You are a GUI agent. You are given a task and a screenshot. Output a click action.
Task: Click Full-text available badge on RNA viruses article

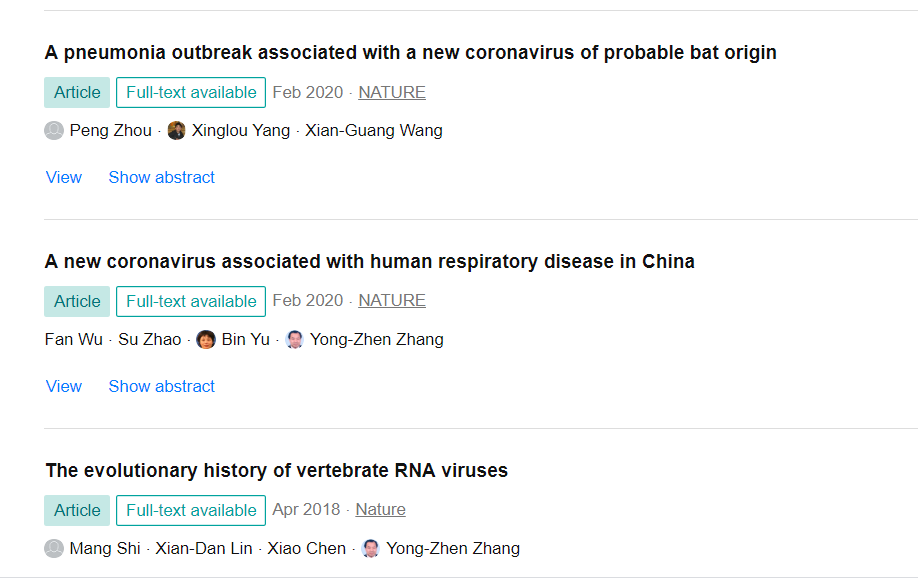191,511
